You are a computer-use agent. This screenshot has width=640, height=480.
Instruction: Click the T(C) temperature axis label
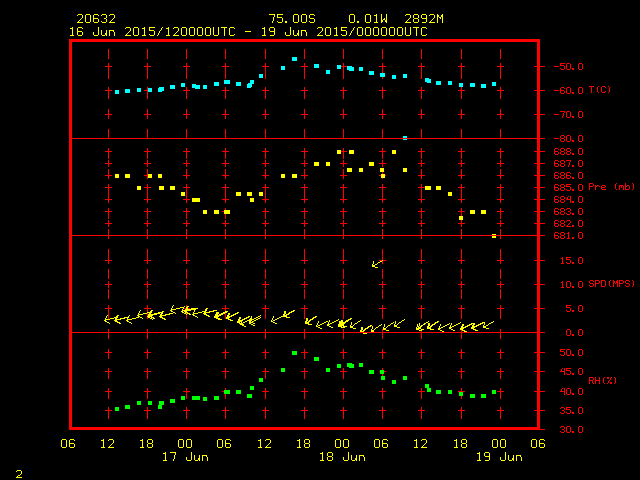(600, 89)
